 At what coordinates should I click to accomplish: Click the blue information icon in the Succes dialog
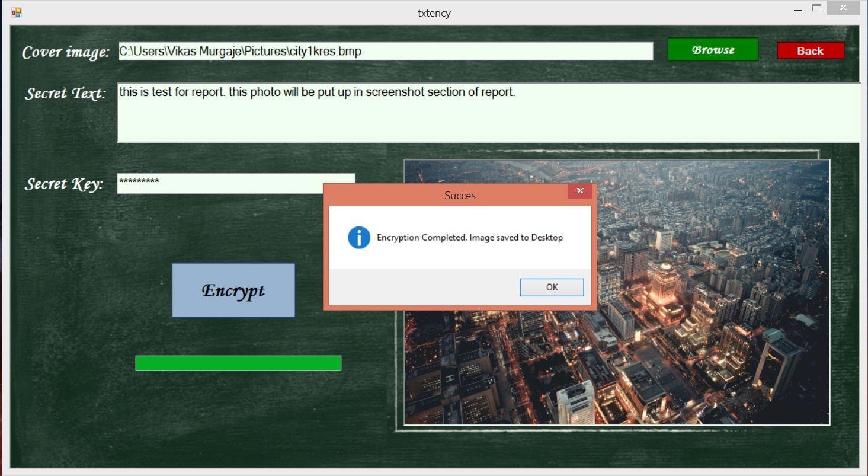pyautogui.click(x=358, y=237)
